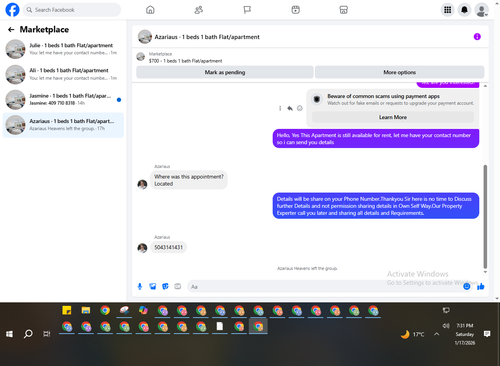
Task: Click the choose sticker icon
Action: pos(165,286)
